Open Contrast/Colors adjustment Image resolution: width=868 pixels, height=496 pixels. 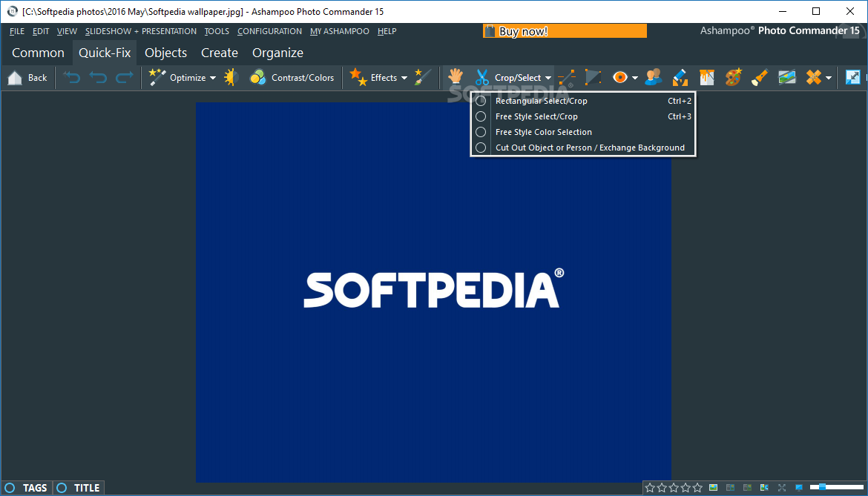(292, 78)
